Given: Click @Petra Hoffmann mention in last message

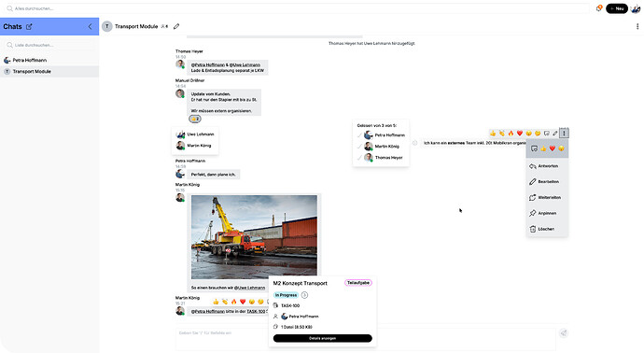Looking at the screenshot, I should [208, 312].
